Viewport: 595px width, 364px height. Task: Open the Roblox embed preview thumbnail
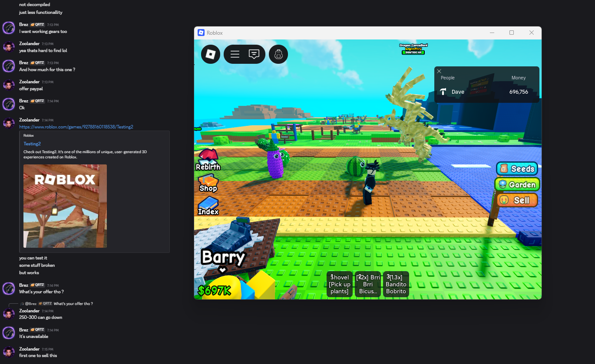point(65,206)
